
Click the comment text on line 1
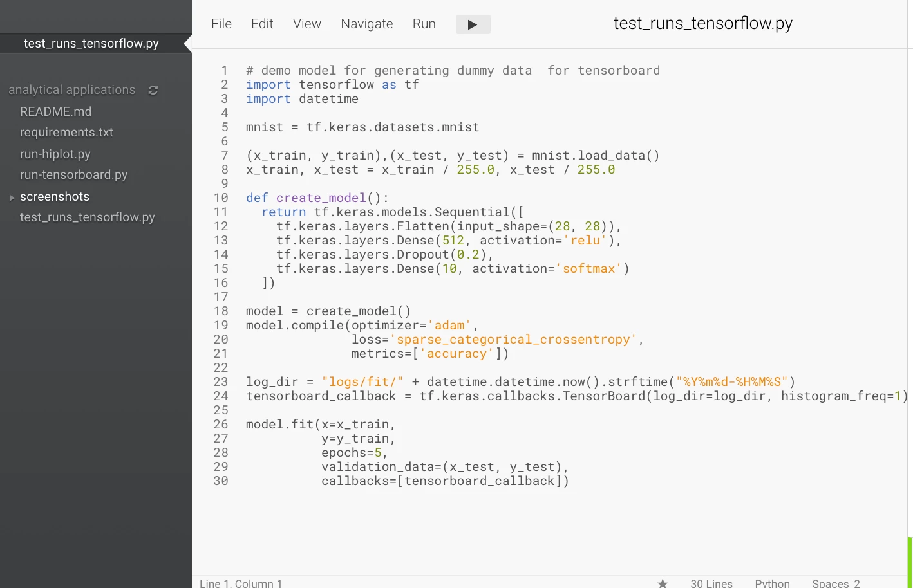coord(453,71)
